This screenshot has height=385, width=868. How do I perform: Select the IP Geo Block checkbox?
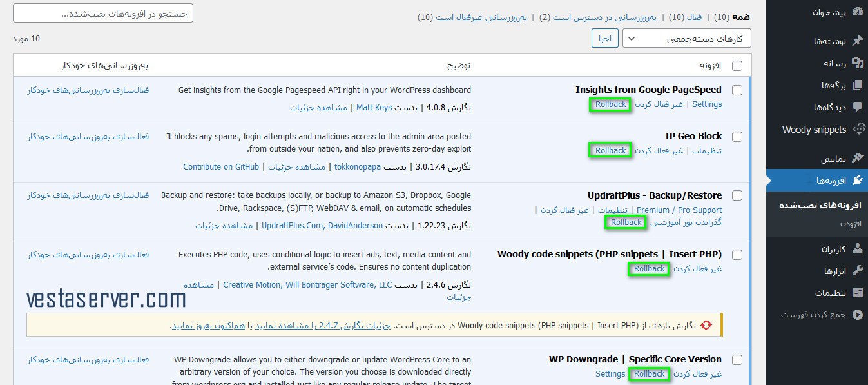click(x=737, y=137)
